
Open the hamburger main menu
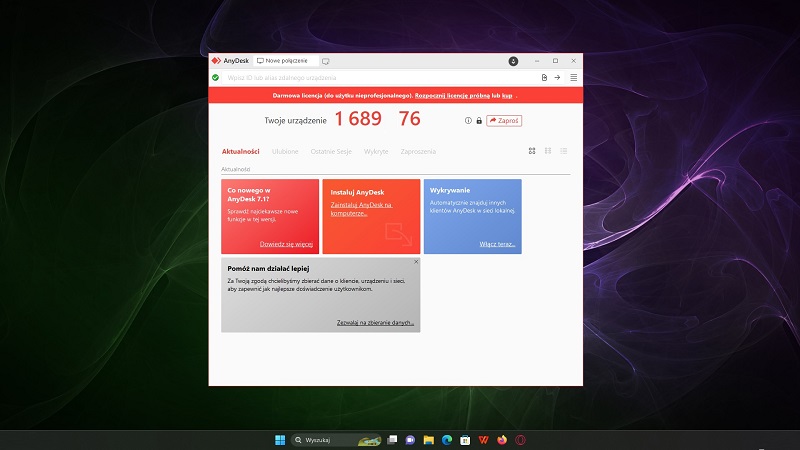point(573,78)
